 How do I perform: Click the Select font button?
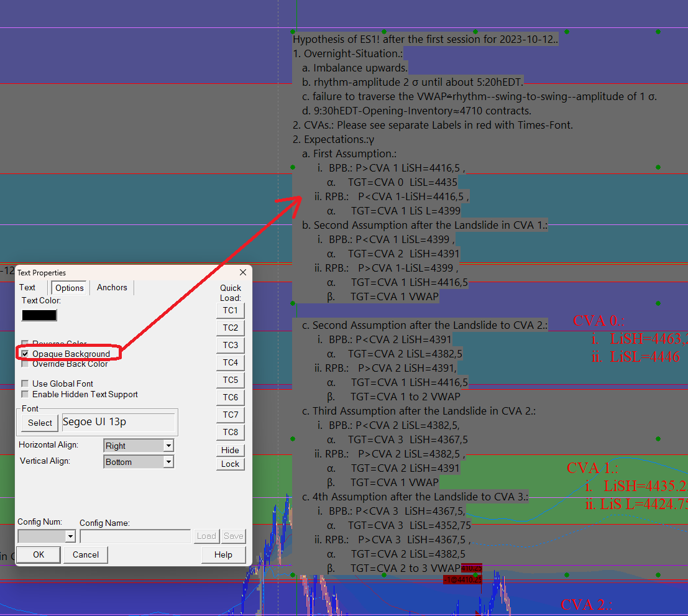40,423
